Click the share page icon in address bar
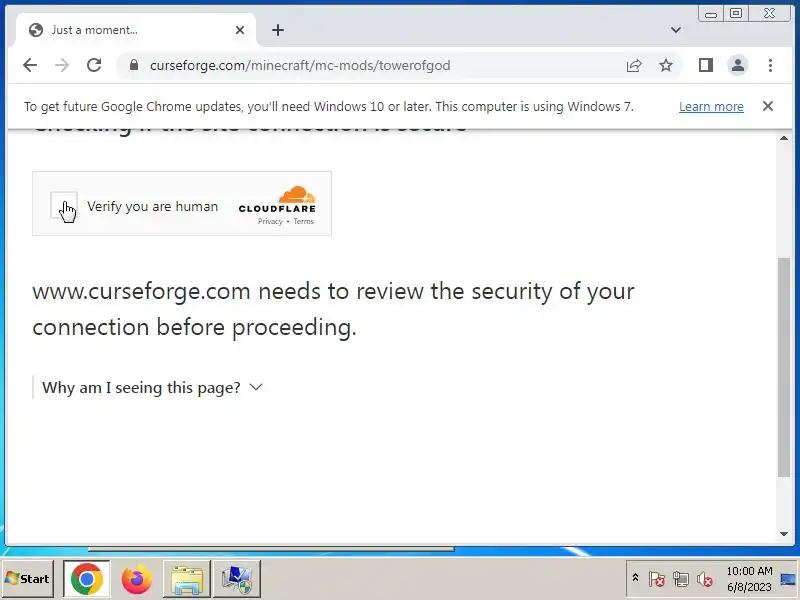800x600 pixels. (634, 65)
